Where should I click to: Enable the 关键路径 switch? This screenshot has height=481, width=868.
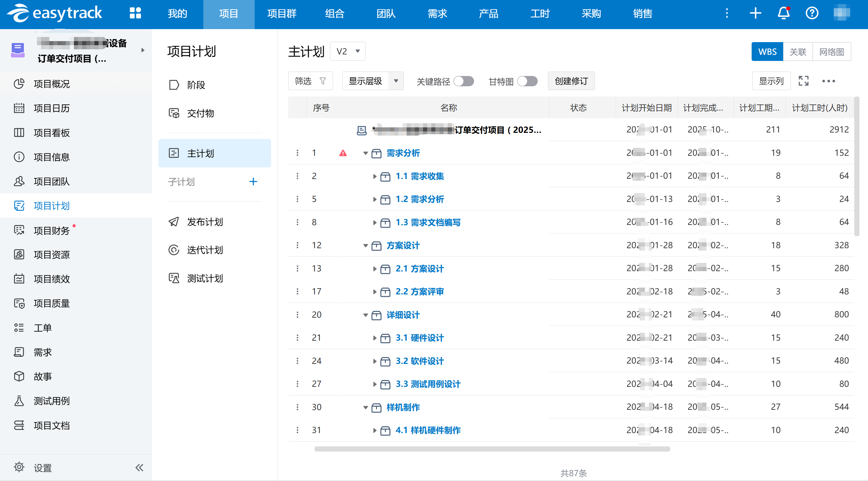coord(463,81)
